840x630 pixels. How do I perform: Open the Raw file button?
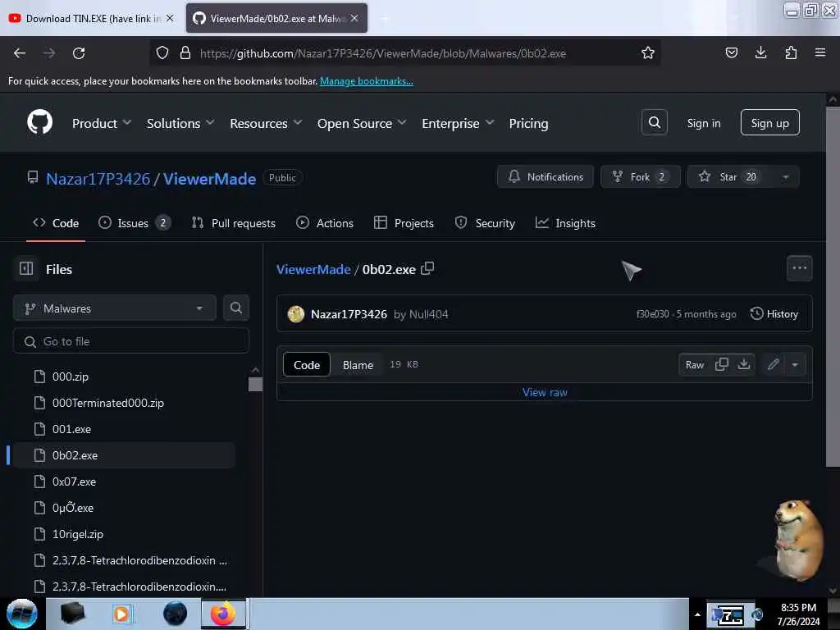point(694,365)
